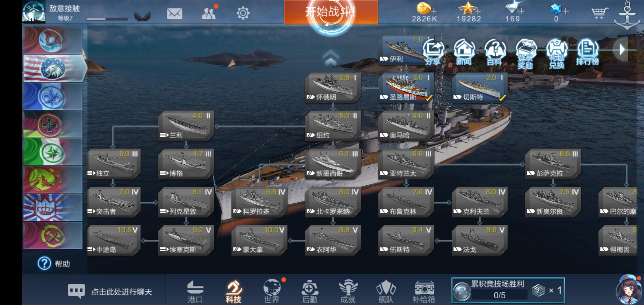Select the British crown flag
Viewport: 644px width, 305px height.
click(x=53, y=207)
